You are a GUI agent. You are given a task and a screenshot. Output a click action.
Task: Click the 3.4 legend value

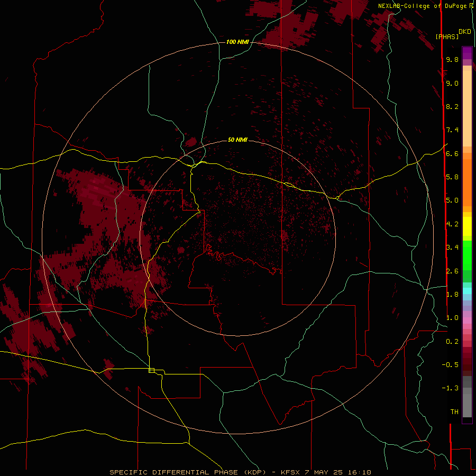[x=452, y=248]
